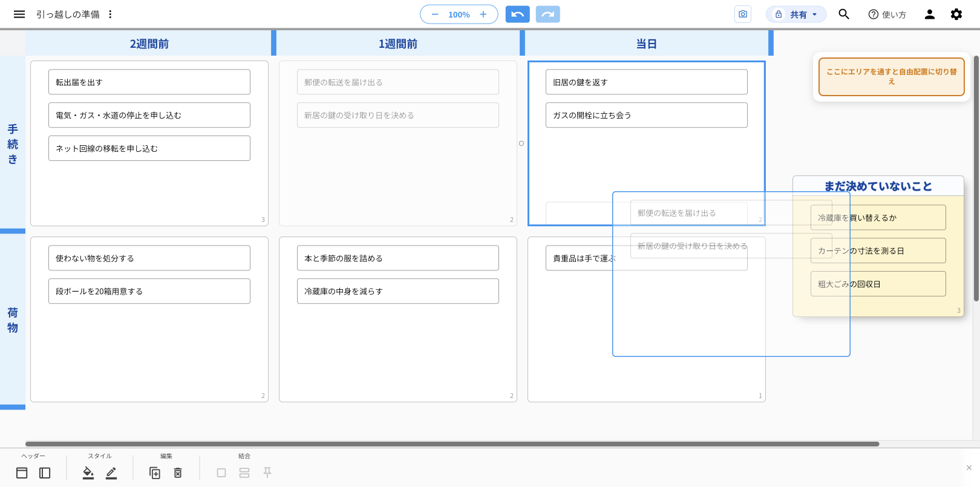Screen dimensions: 980x487
Task: Click the orange free-placement drop zone
Action: point(892,77)
